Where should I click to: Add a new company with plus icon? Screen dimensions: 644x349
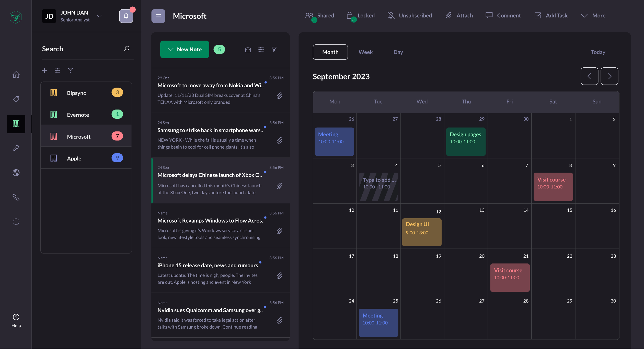tap(44, 70)
